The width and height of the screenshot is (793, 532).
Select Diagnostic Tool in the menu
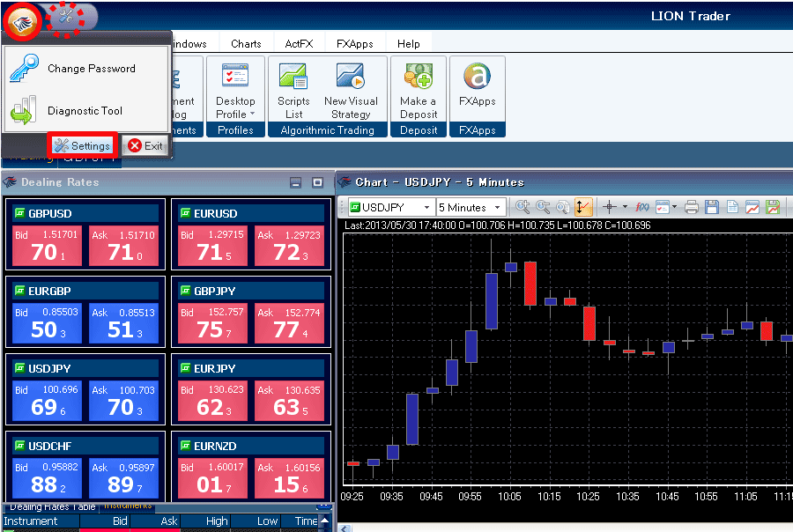click(x=86, y=110)
